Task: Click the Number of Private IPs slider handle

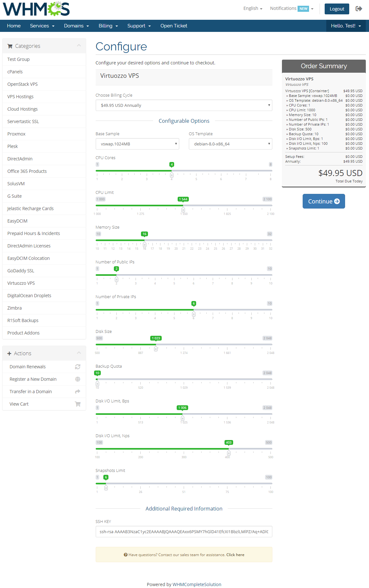Action: click(x=194, y=314)
